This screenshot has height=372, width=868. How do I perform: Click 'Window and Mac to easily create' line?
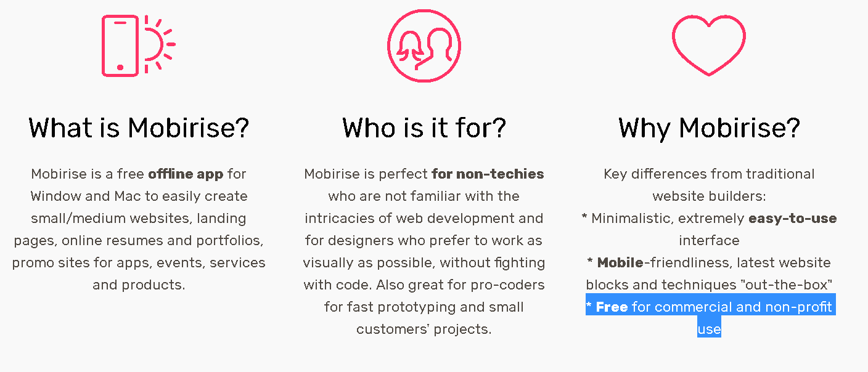coord(139,196)
